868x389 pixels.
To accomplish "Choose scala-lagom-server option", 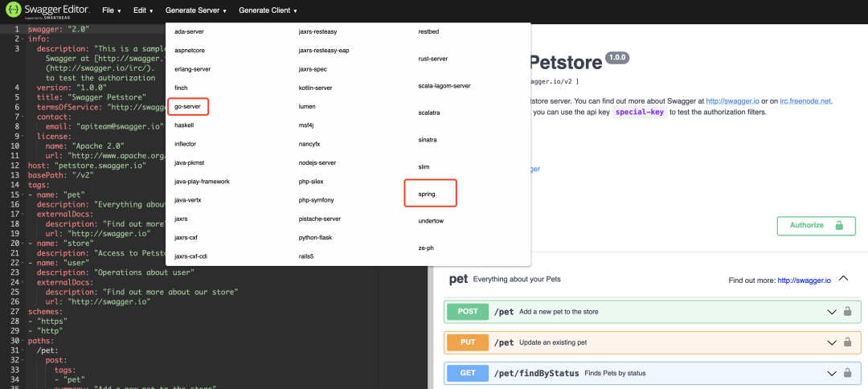I will (444, 86).
